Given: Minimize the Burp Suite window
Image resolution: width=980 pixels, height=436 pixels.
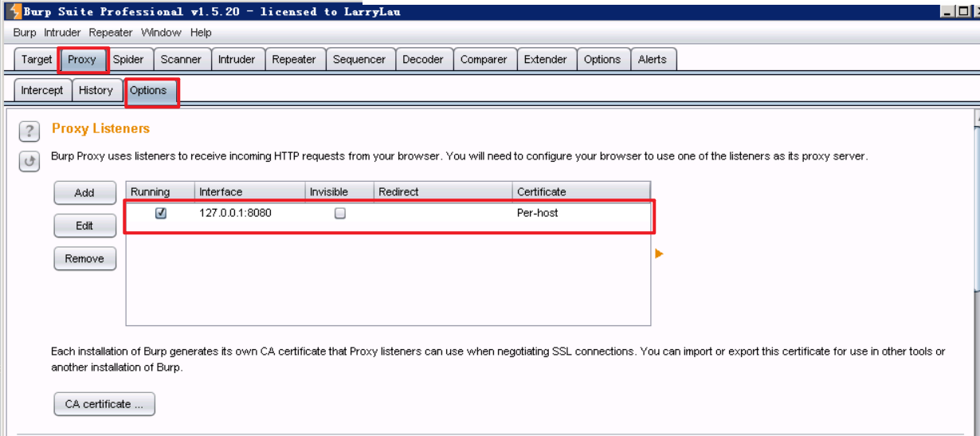Looking at the screenshot, I should coord(947,11).
